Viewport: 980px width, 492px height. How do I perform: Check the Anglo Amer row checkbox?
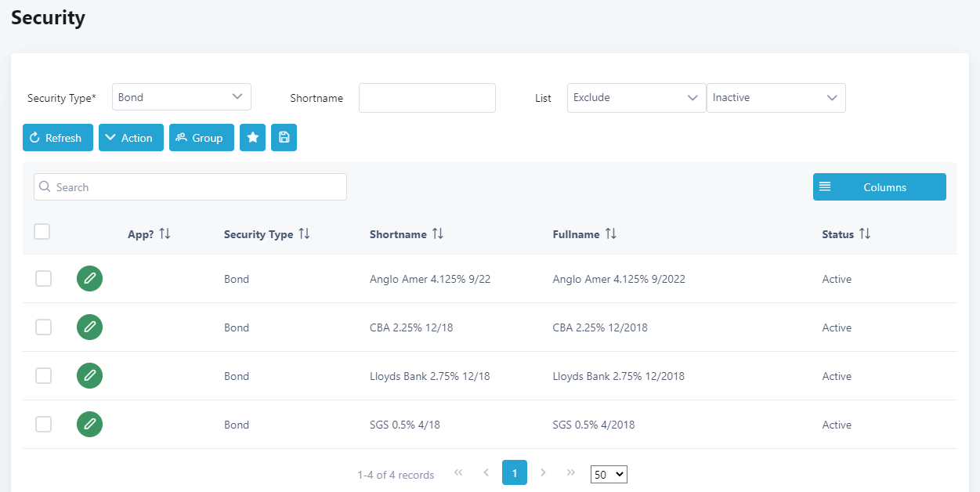click(x=44, y=279)
